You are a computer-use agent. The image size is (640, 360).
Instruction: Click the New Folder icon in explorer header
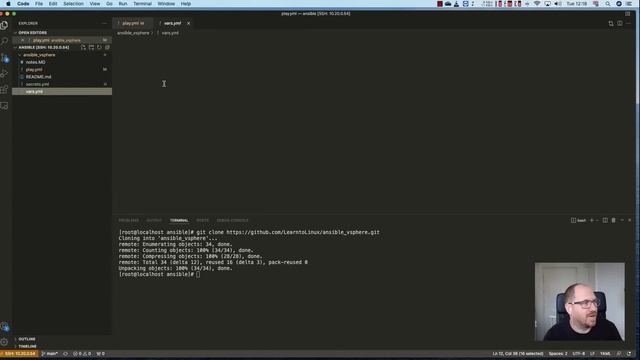[91, 47]
